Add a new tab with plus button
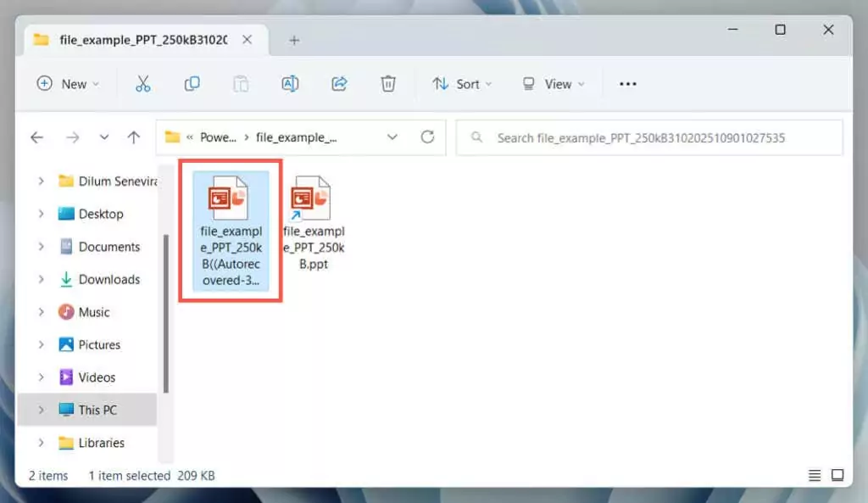Viewport: 868px width, 503px height. pyautogui.click(x=294, y=40)
